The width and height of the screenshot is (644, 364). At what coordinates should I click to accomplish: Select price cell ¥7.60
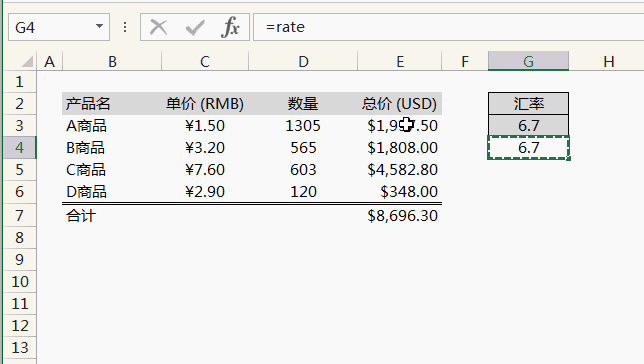click(x=205, y=170)
